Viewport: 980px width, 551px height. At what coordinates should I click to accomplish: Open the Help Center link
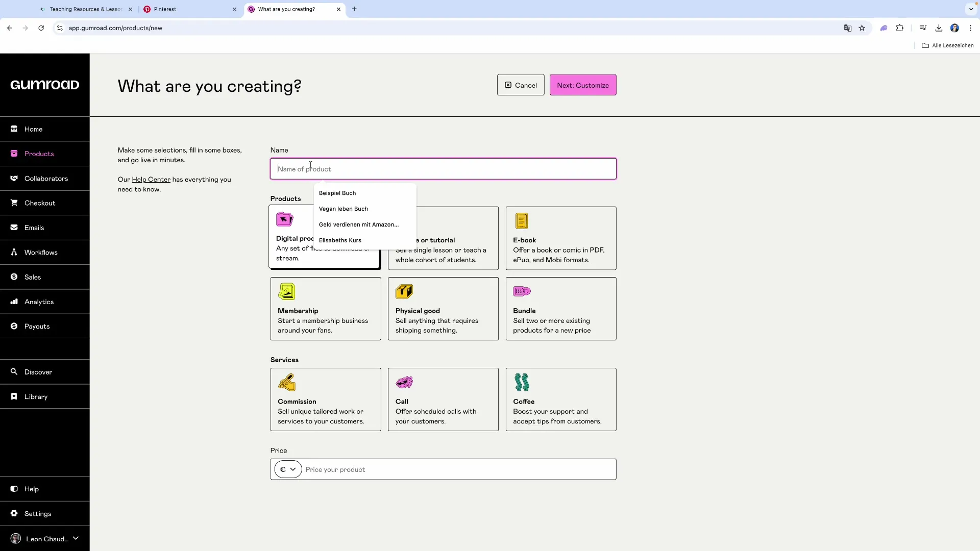coord(151,180)
